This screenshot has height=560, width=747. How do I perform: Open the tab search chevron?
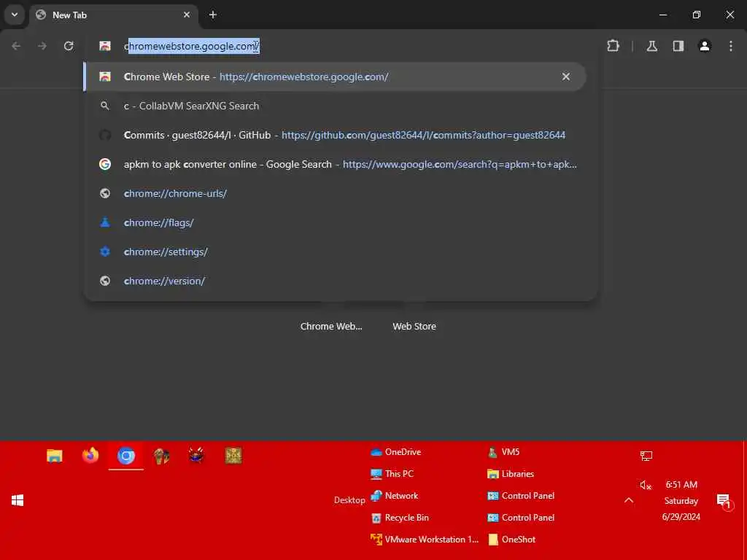click(x=15, y=15)
